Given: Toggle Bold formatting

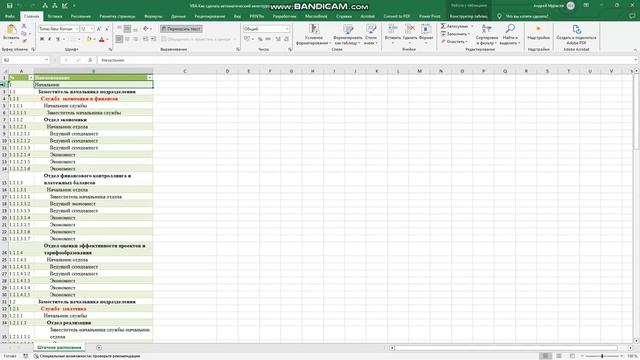Looking at the screenshot, I should [42, 39].
